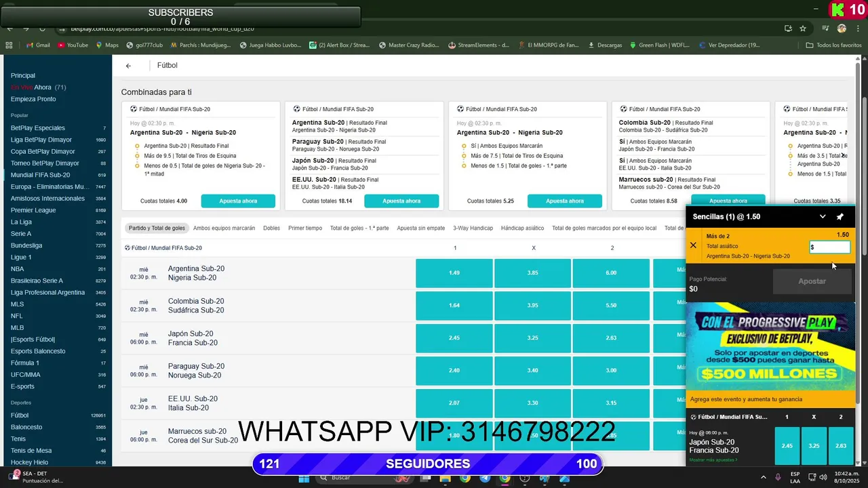
Task: Pick Colombia Sub-20 win odds 1.64
Action: click(454, 306)
